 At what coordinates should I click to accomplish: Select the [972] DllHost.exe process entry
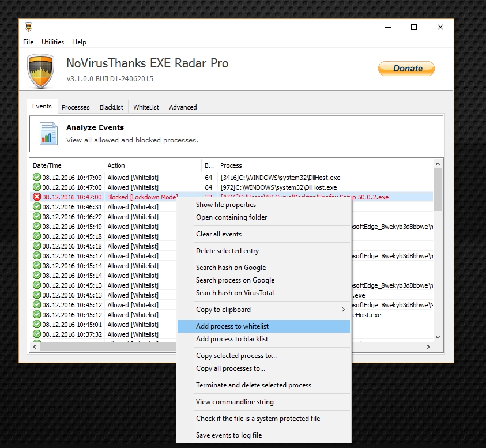[278, 187]
